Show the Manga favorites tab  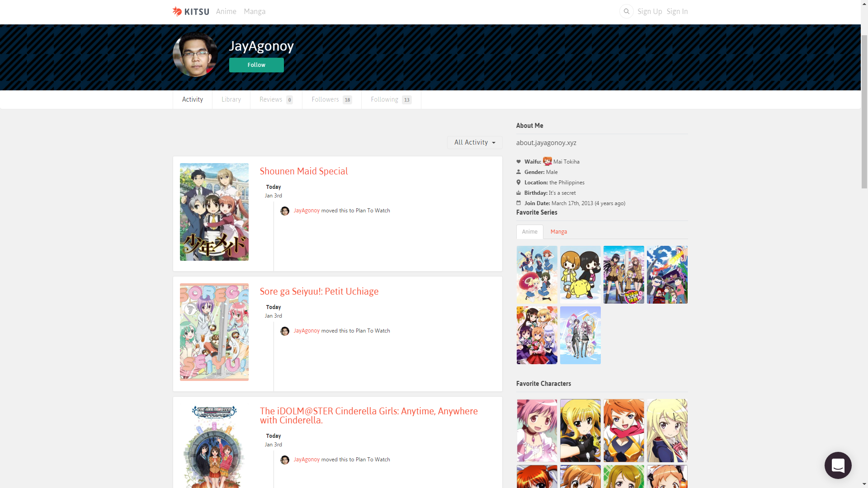point(558,232)
